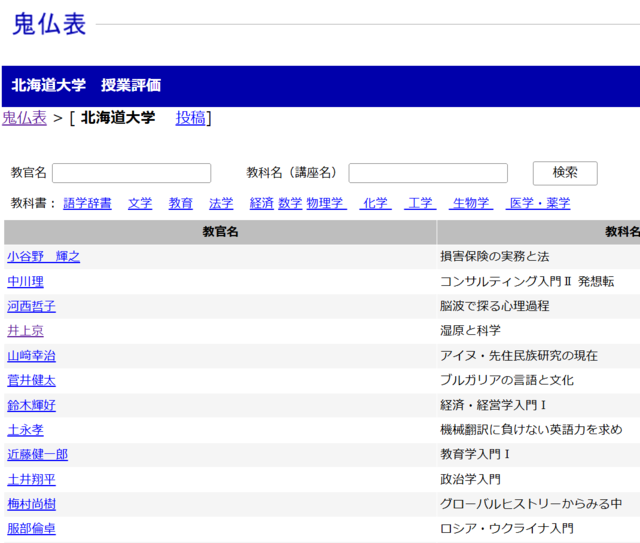Choose the 化学 textbook category
Screen dimensions: 640x543
[x=376, y=203]
